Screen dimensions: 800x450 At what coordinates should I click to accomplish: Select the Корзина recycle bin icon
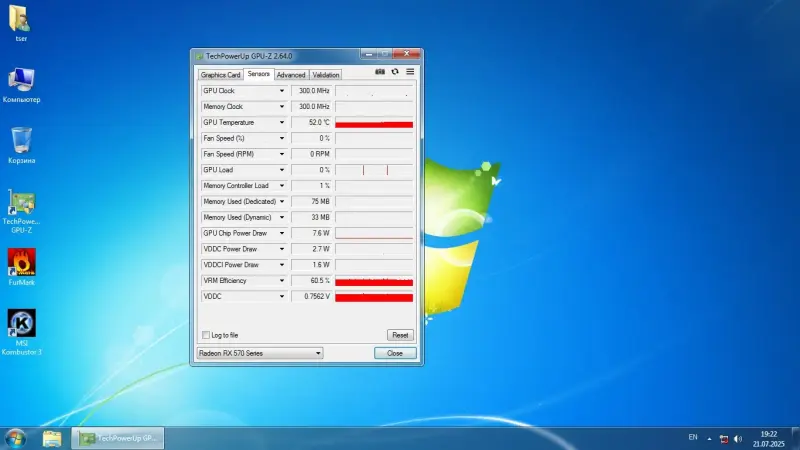(x=21, y=145)
